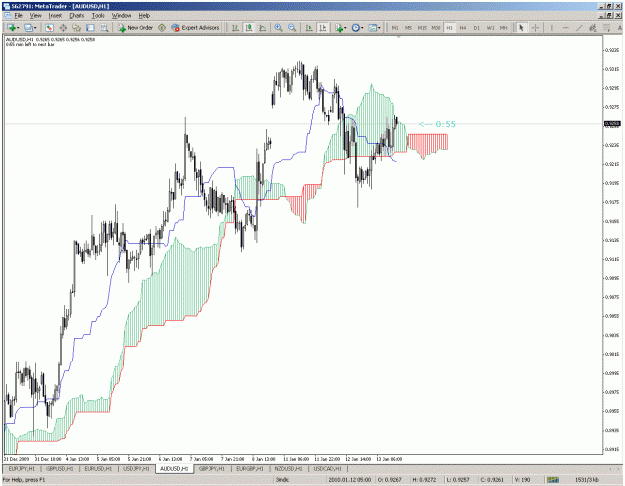The width and height of the screenshot is (625, 486).
Task: Select the Equidistant Channel tool
Action: coord(593,28)
